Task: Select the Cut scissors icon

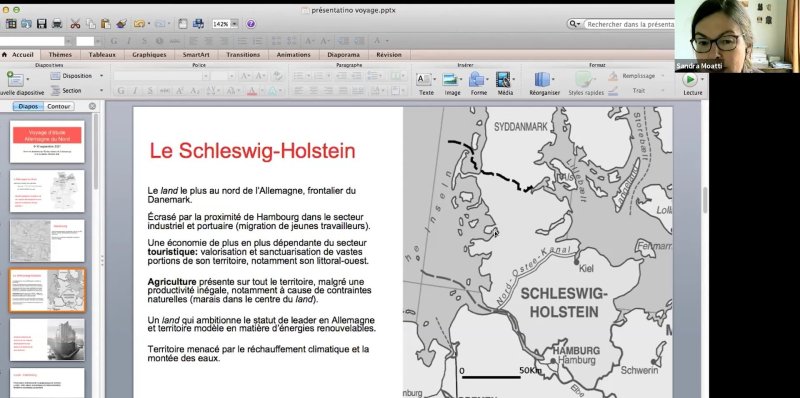Action: (x=75, y=23)
